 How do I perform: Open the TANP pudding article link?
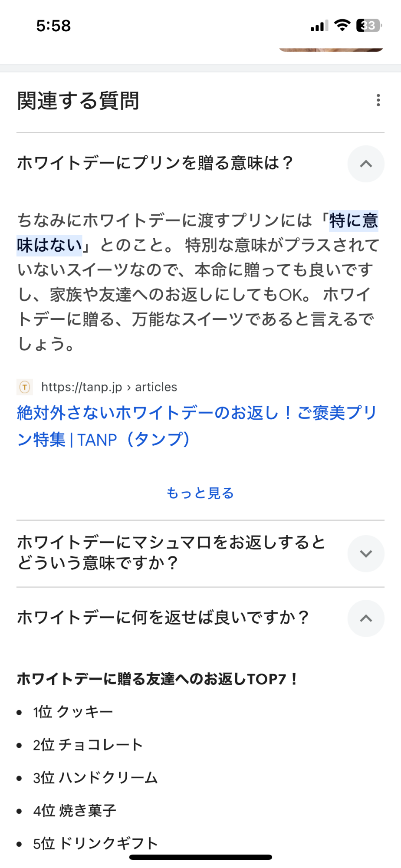click(x=196, y=426)
